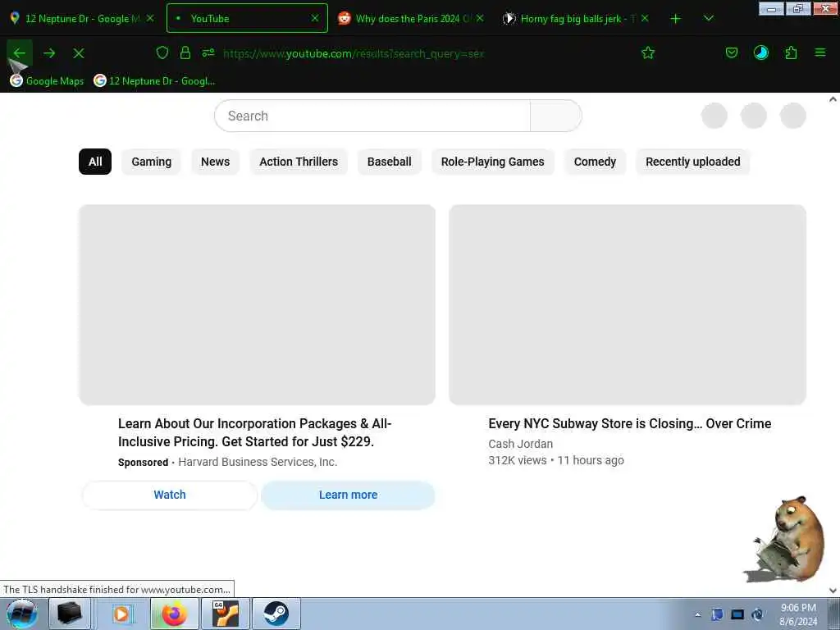Open the Firefox taskbar icon
Screen dimensions: 840x630
(175, 614)
